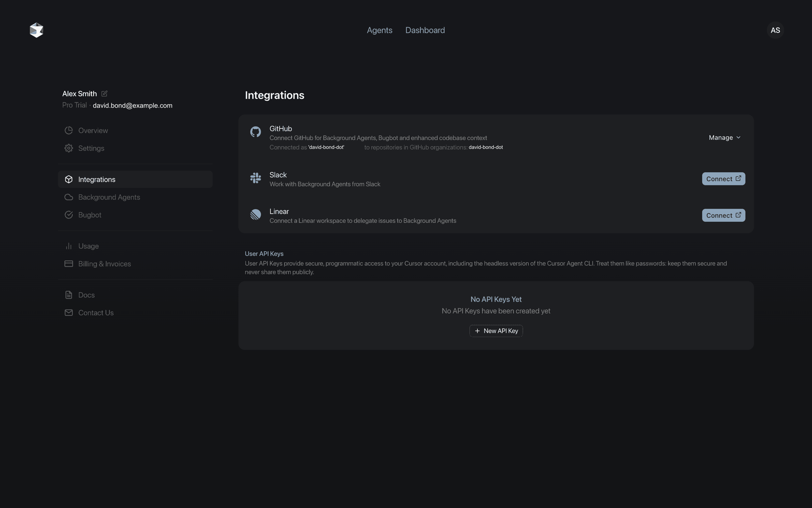812x508 pixels.
Task: Open the Docs sidebar link
Action: pos(135,295)
